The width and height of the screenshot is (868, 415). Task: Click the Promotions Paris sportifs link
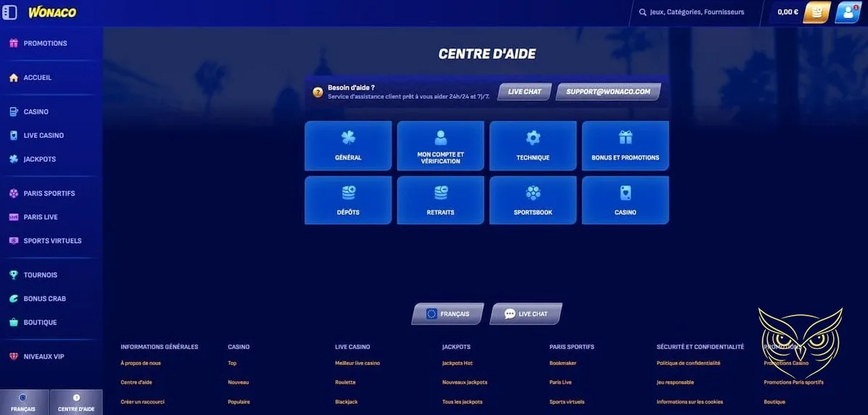793,382
